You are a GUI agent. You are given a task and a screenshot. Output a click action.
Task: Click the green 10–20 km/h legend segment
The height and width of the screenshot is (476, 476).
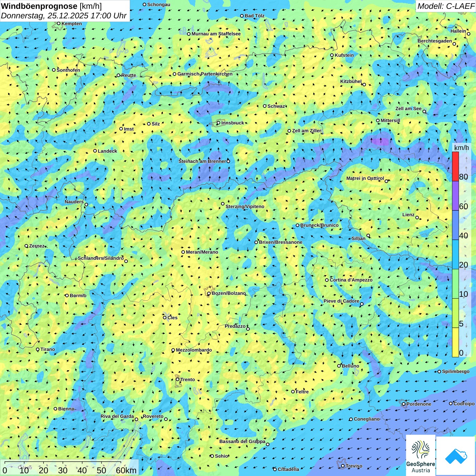(455, 284)
